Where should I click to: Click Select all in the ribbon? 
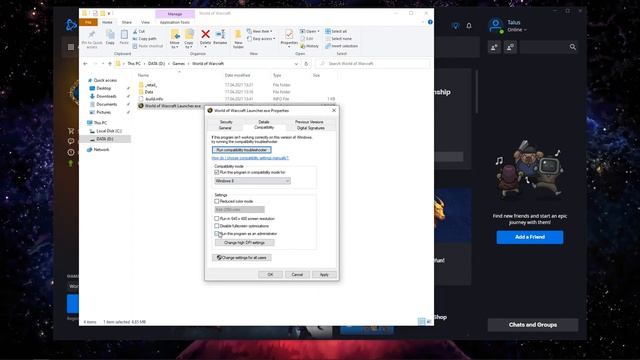[x=336, y=31]
